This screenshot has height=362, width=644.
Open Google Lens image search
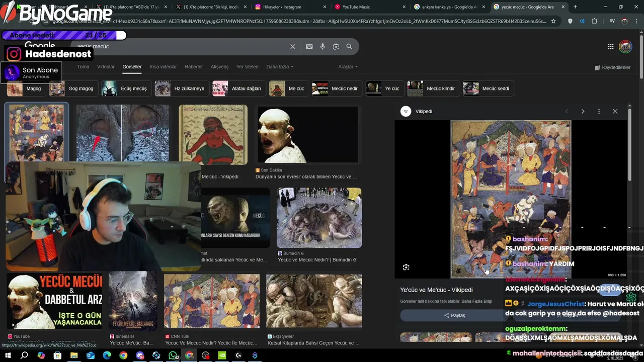click(336, 47)
